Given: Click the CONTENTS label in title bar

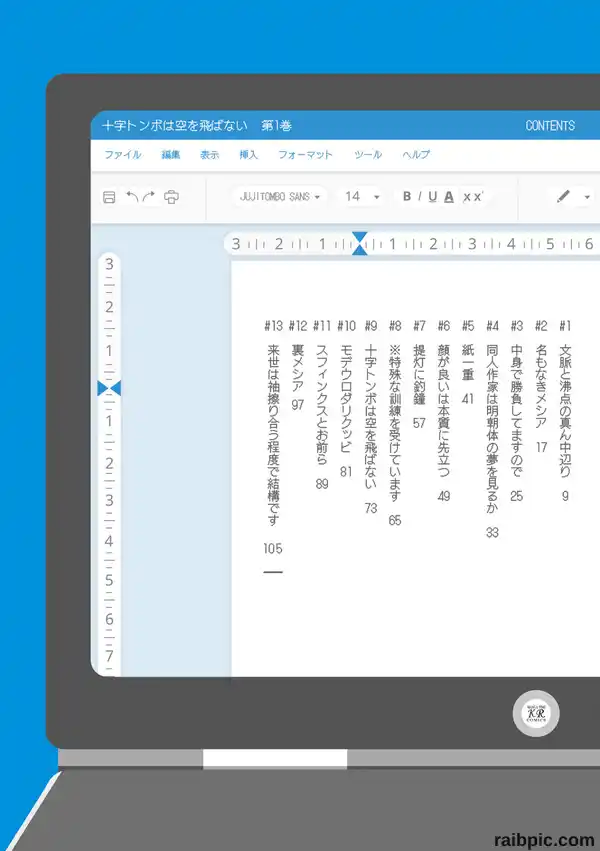Looking at the screenshot, I should [550, 125].
